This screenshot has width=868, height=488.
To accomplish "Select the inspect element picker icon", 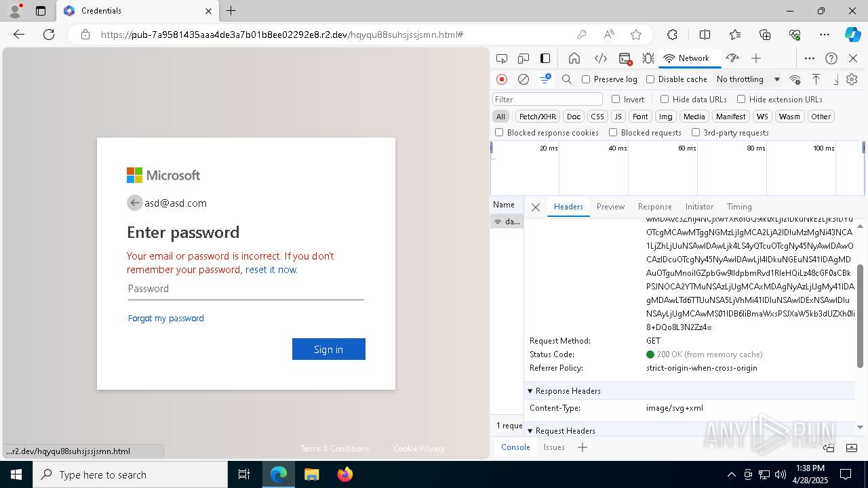I will 502,58.
